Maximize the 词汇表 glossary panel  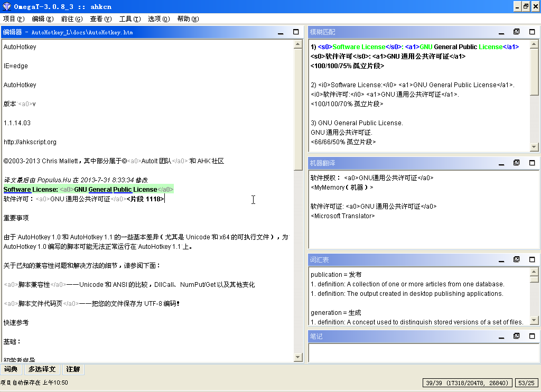(531, 259)
